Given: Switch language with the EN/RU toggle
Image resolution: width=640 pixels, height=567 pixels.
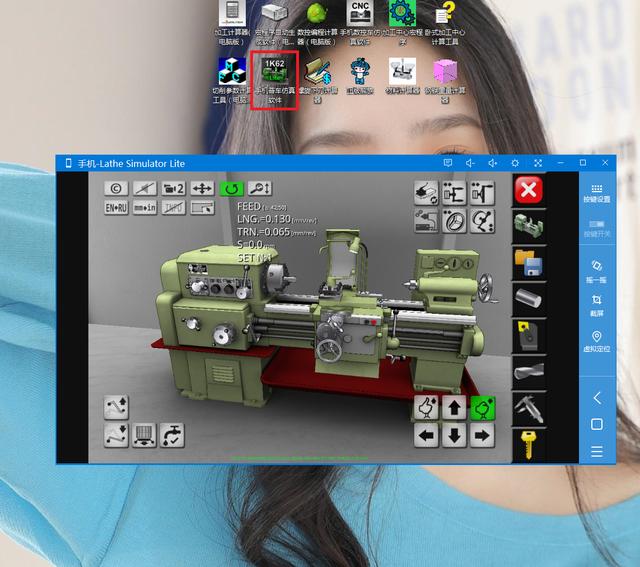Looking at the screenshot, I should 117,208.
